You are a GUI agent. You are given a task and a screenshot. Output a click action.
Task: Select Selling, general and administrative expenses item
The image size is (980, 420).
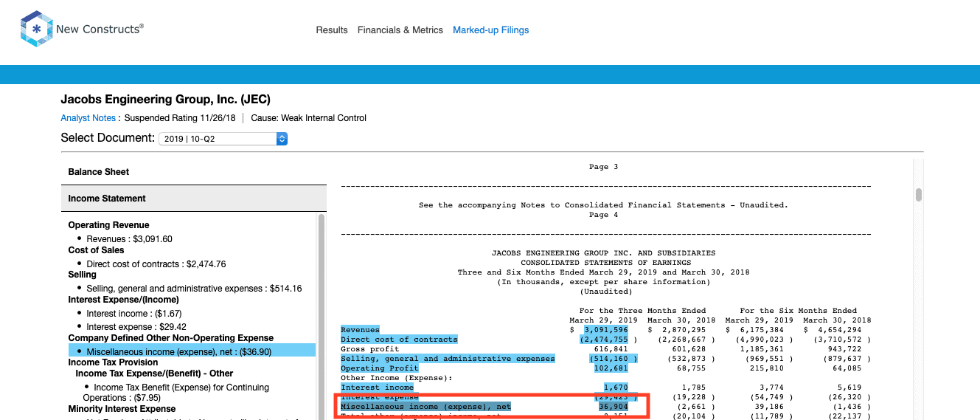[194, 289]
